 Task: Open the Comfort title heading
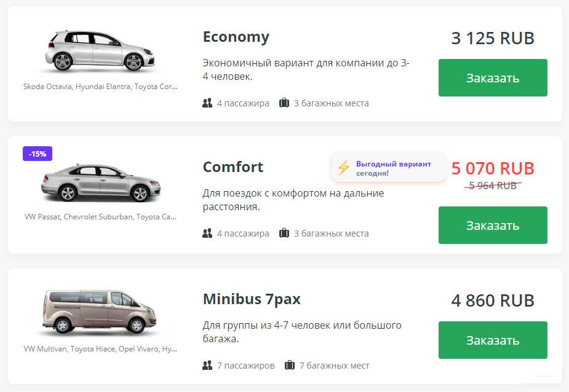click(233, 167)
